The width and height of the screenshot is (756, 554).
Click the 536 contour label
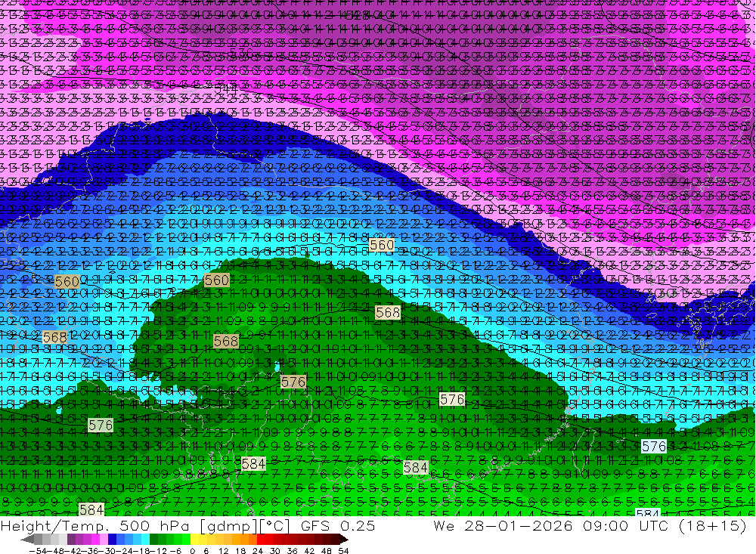click(241, 51)
